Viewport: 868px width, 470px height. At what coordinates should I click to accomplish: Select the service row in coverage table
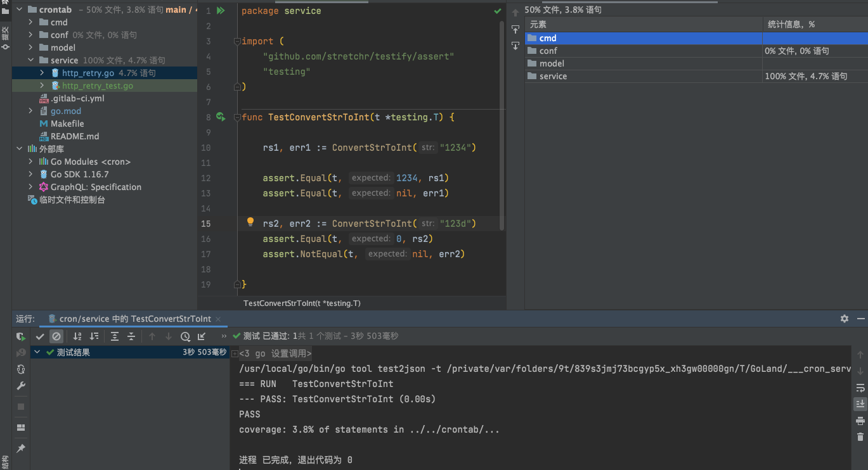[553, 76]
